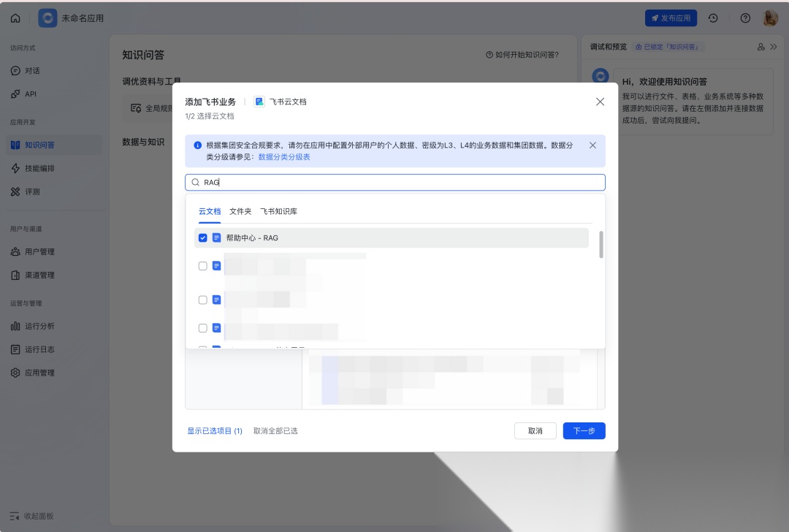Click 如何开始知识问答 help link

(x=522, y=55)
